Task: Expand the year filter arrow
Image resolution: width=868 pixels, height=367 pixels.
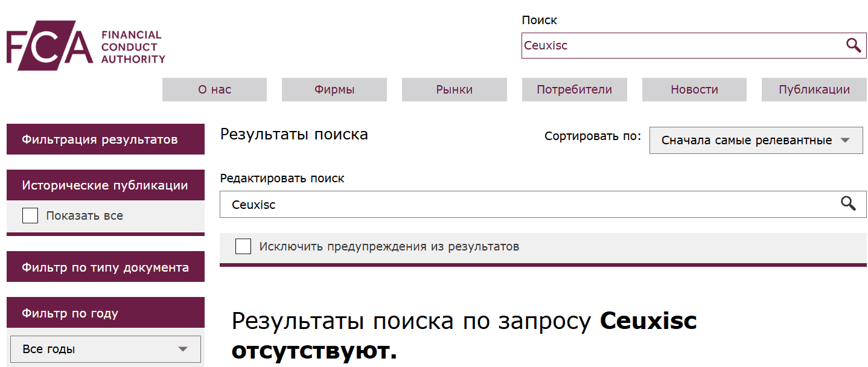Action: 183,349
